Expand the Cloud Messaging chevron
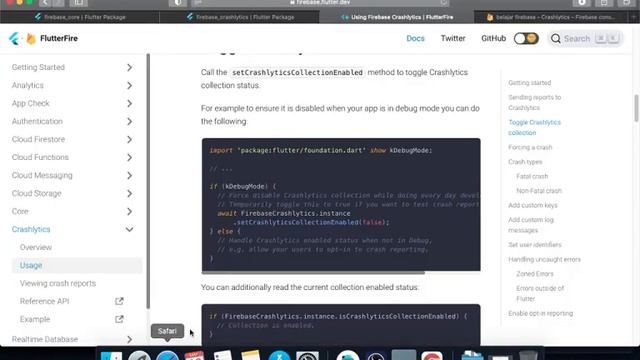This screenshot has height=360, width=640. click(x=129, y=175)
